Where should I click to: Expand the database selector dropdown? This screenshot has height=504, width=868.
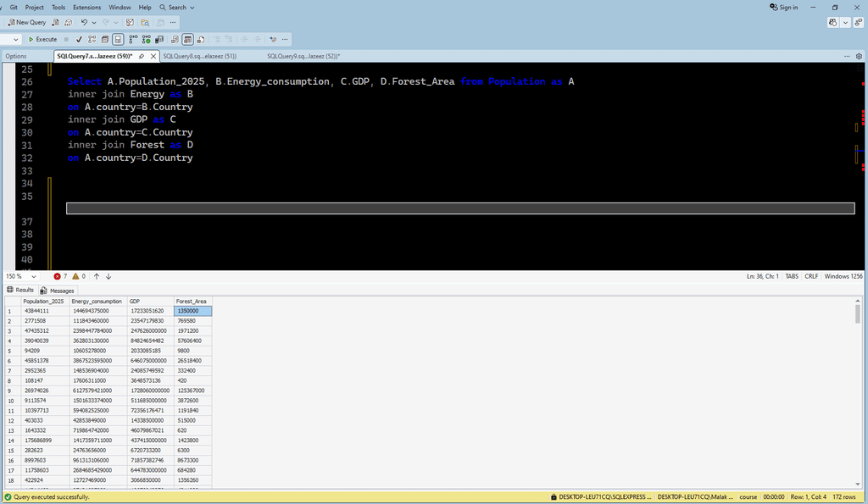tap(16, 39)
